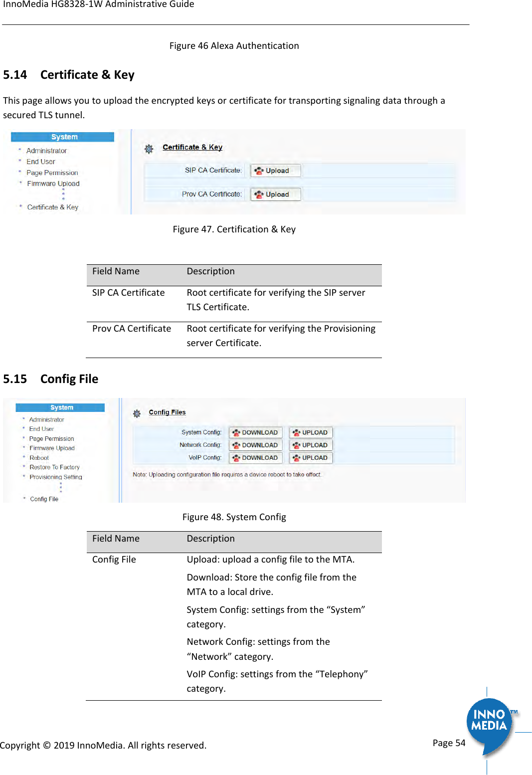The width and height of the screenshot is (532, 775).
Task: Select Certificate & Key in the sidebar
Action: [x=53, y=207]
